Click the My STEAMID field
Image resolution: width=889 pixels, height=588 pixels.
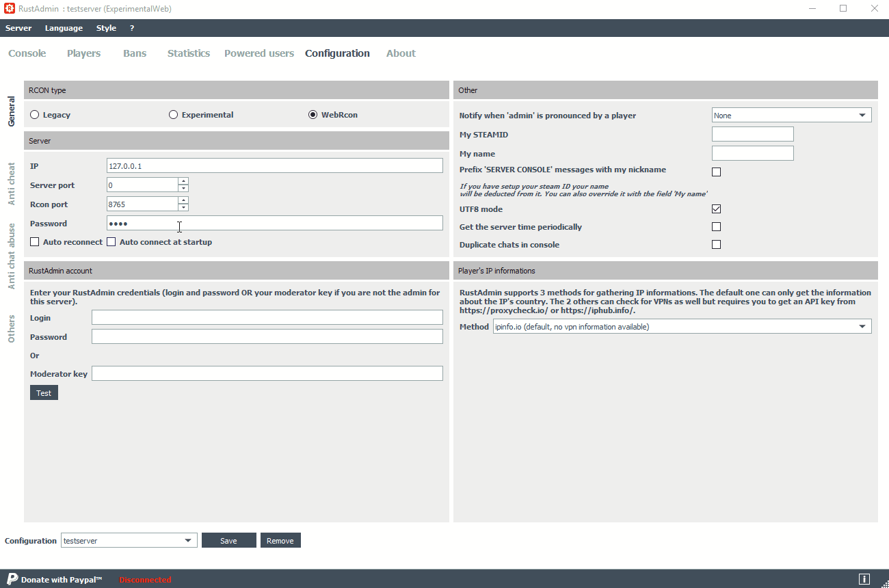click(x=753, y=134)
